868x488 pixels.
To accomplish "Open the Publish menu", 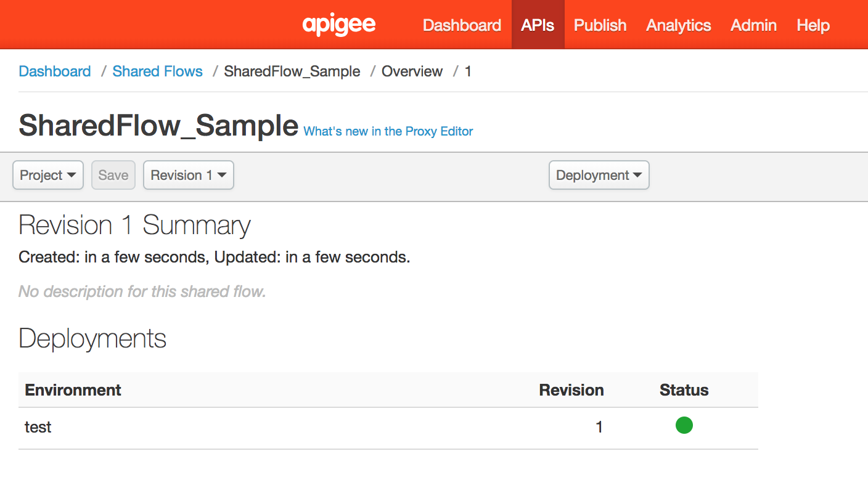I will pyautogui.click(x=600, y=25).
